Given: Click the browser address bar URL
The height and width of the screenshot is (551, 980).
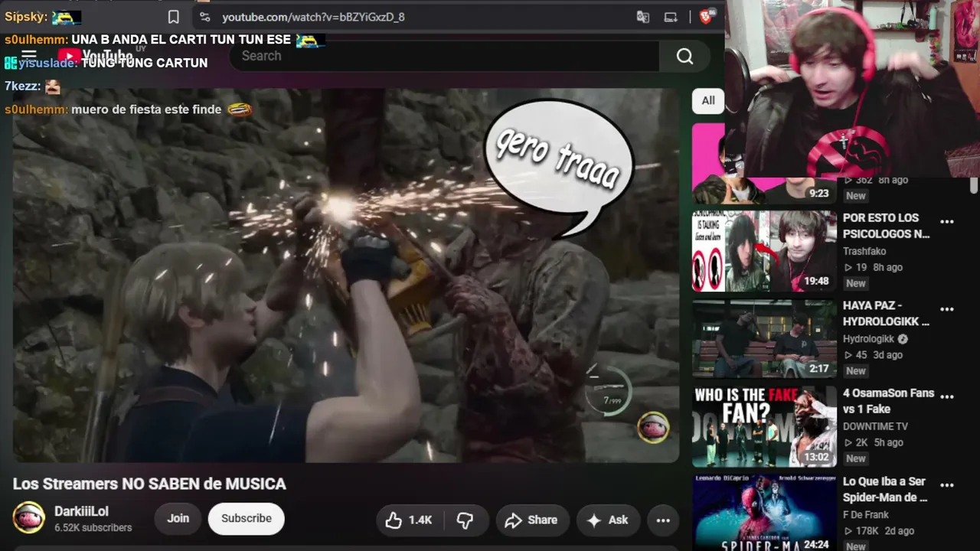Looking at the screenshot, I should click(313, 17).
